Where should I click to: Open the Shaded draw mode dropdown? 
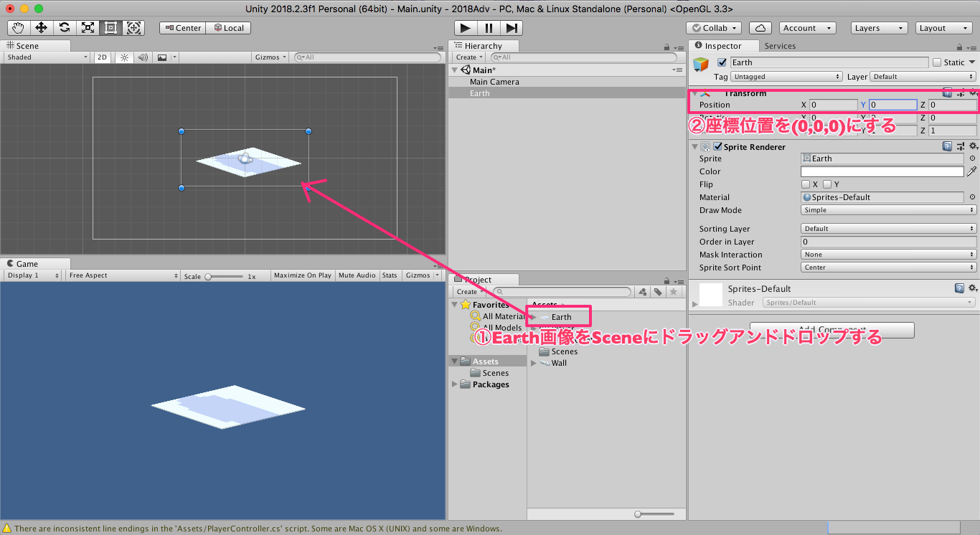(x=47, y=57)
